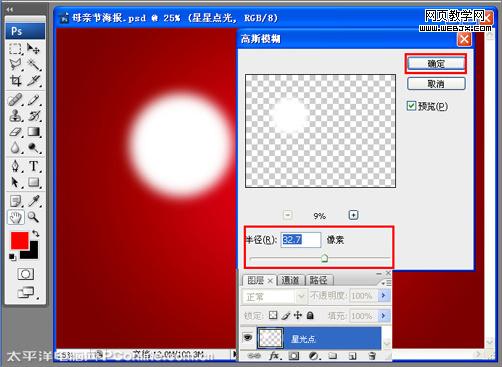The width and height of the screenshot is (502, 367).
Task: Add a layer mask
Action: 294,356
